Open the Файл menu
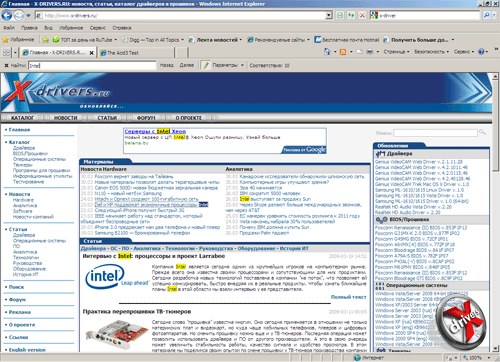Image resolution: width=500 pixels, height=362 pixels. tap(9, 28)
